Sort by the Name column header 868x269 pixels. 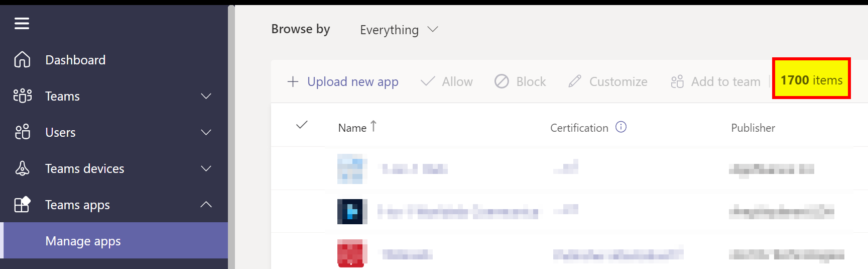(352, 128)
